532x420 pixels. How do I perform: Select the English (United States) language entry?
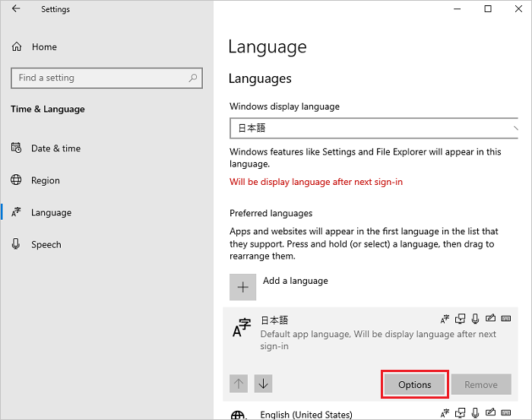(x=306, y=415)
